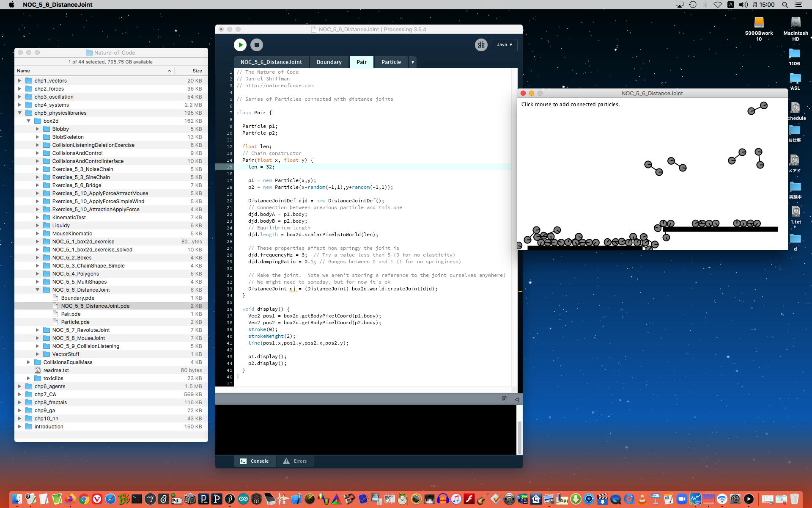Image resolution: width=812 pixels, height=508 pixels.
Task: Expand the chp6_agents folder
Action: (19, 387)
